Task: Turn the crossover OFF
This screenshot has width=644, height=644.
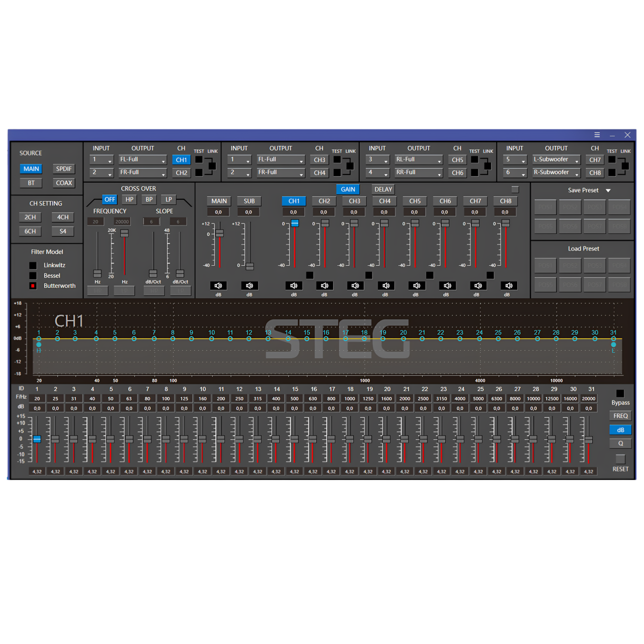Action: click(110, 200)
